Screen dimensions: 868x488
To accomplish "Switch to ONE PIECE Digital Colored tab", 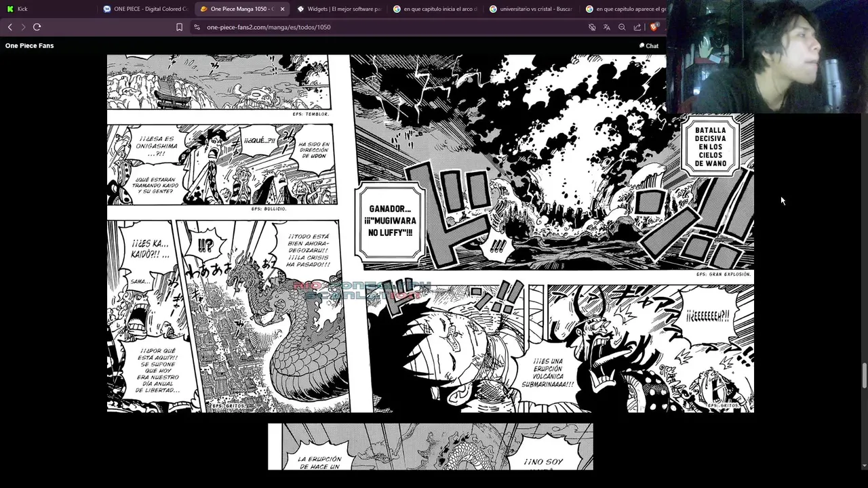I will [x=145, y=9].
